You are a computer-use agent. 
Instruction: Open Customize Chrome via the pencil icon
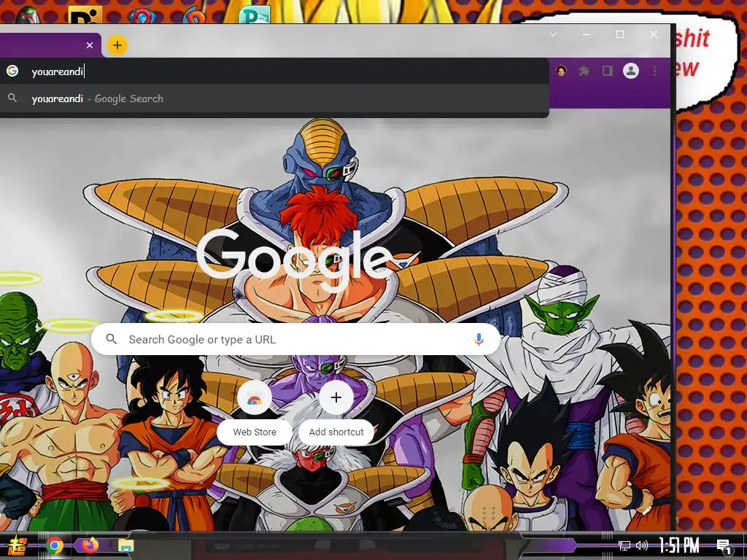(x=646, y=510)
